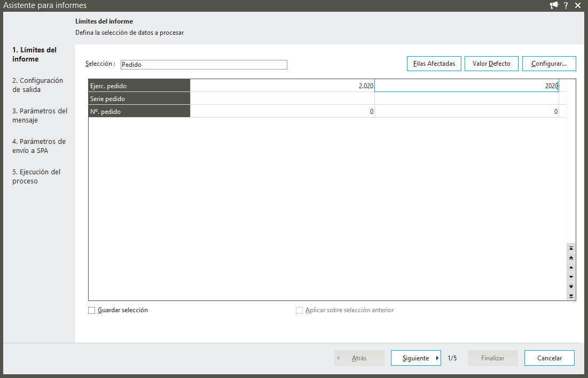Advance with the Siguiente button
The image size is (588, 378).
pyautogui.click(x=416, y=358)
